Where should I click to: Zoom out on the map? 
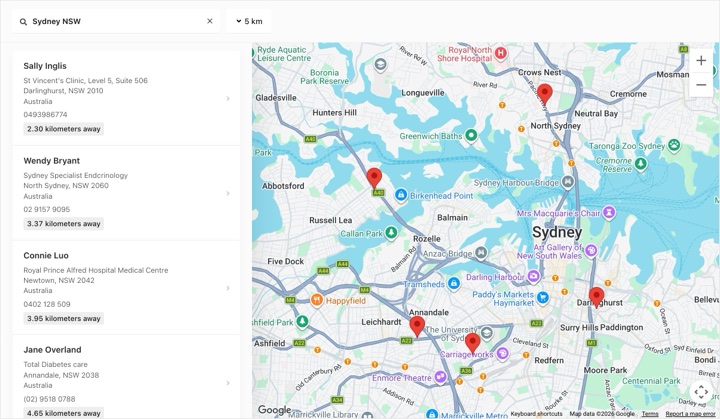pos(701,85)
